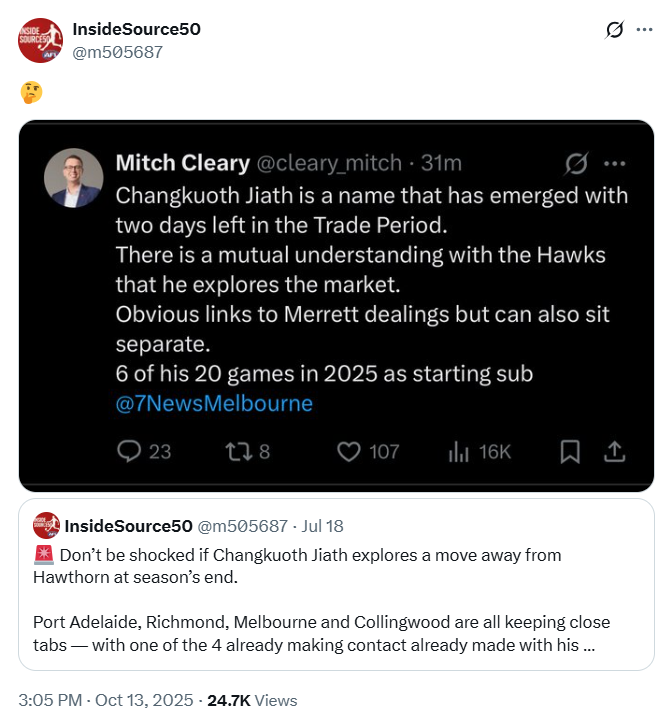Click the InsideSource50 display name at top
This screenshot has height=727, width=670.
(x=136, y=29)
